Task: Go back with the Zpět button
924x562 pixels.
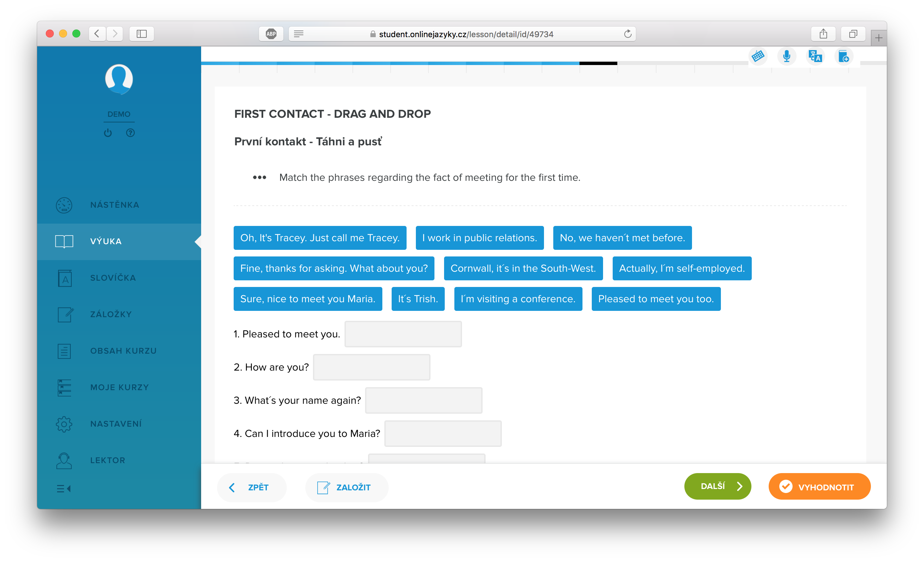Action: [x=251, y=487]
